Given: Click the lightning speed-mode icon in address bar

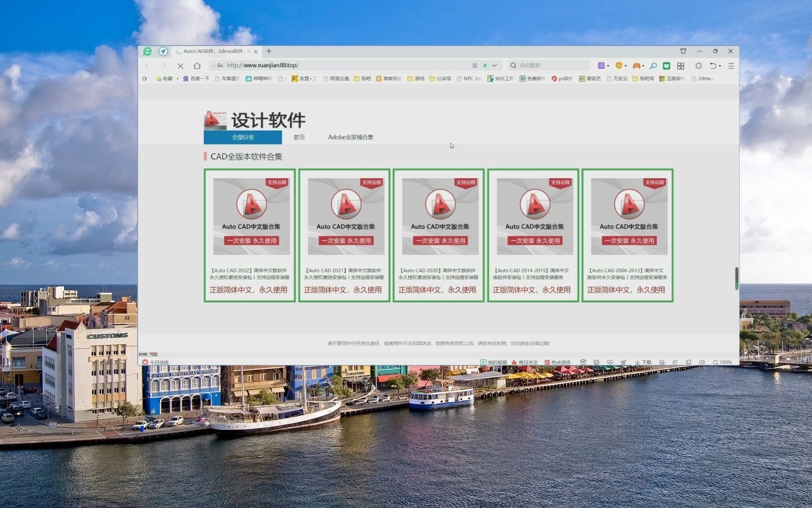Looking at the screenshot, I should (x=485, y=65).
